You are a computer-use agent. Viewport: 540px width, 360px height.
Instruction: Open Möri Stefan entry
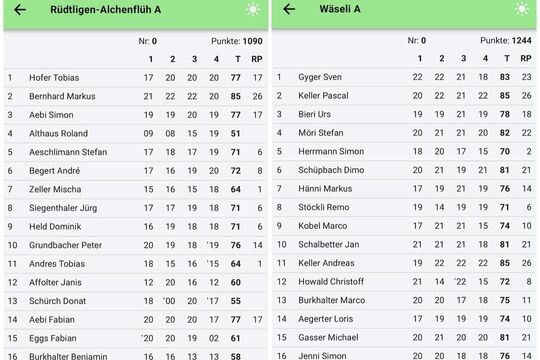[x=404, y=133]
